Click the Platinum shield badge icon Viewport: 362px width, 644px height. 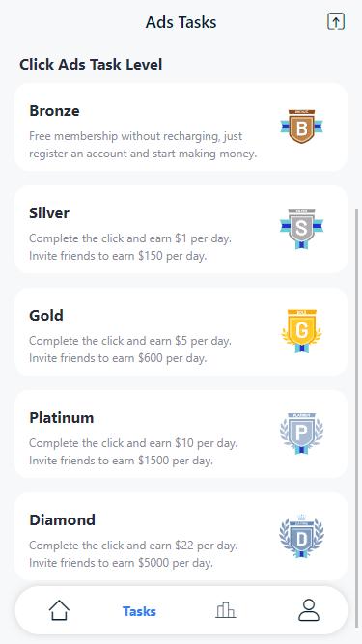301,434
